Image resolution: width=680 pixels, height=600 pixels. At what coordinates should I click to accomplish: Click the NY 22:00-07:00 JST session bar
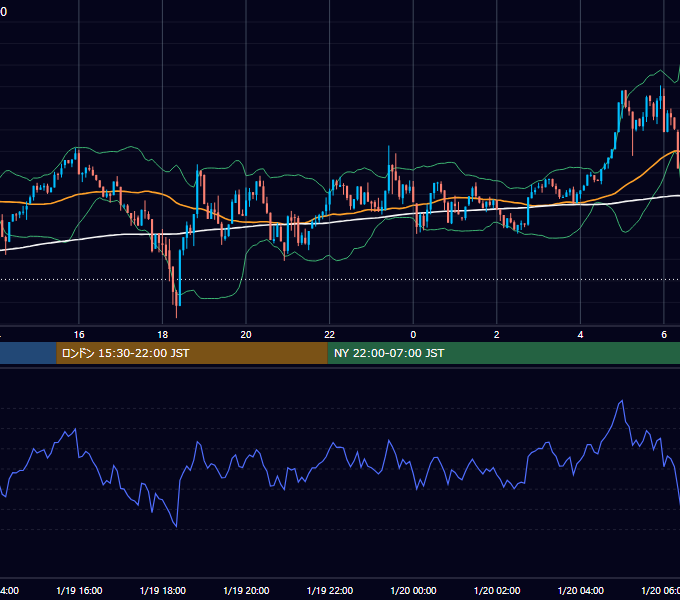point(503,353)
